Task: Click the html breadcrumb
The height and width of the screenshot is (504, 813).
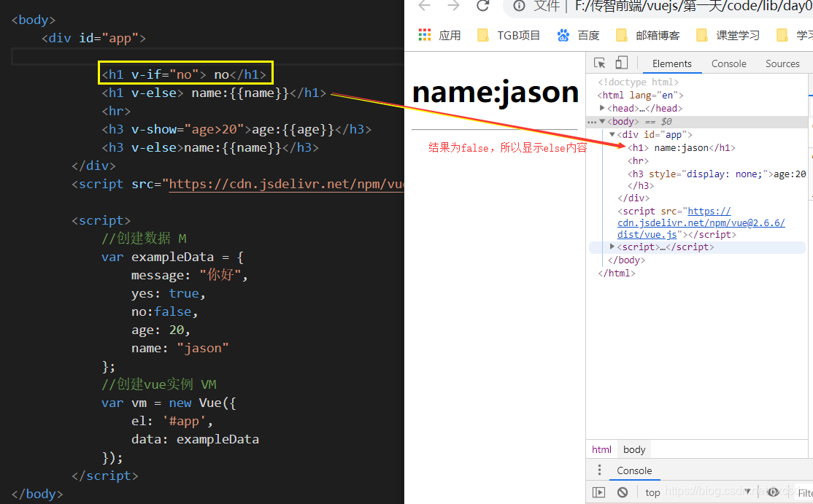Action: click(601, 449)
